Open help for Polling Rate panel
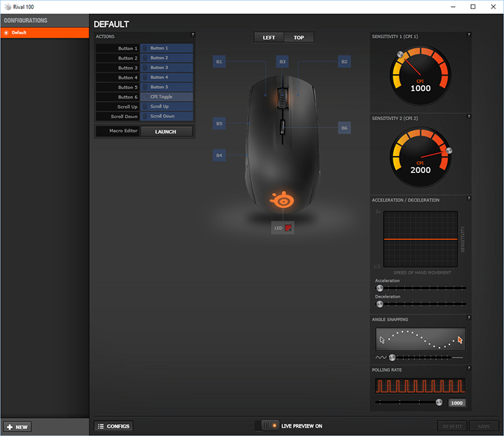The width and height of the screenshot is (504, 436). click(469, 369)
